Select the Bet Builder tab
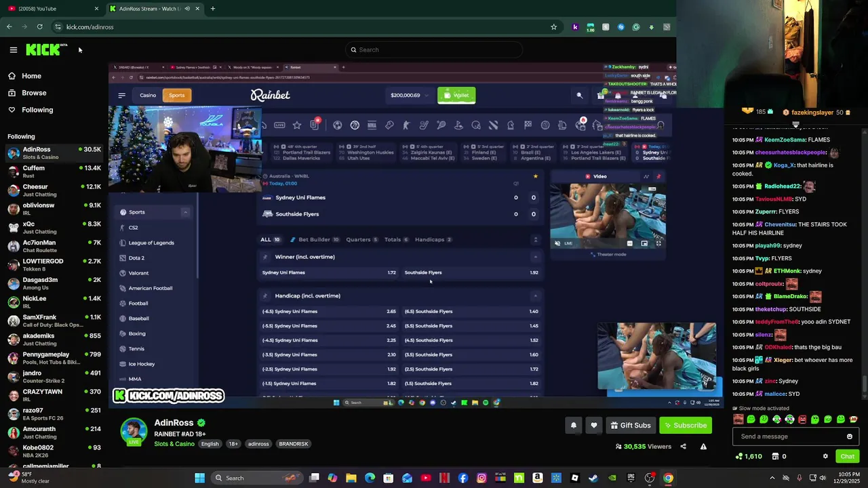 [x=314, y=239]
